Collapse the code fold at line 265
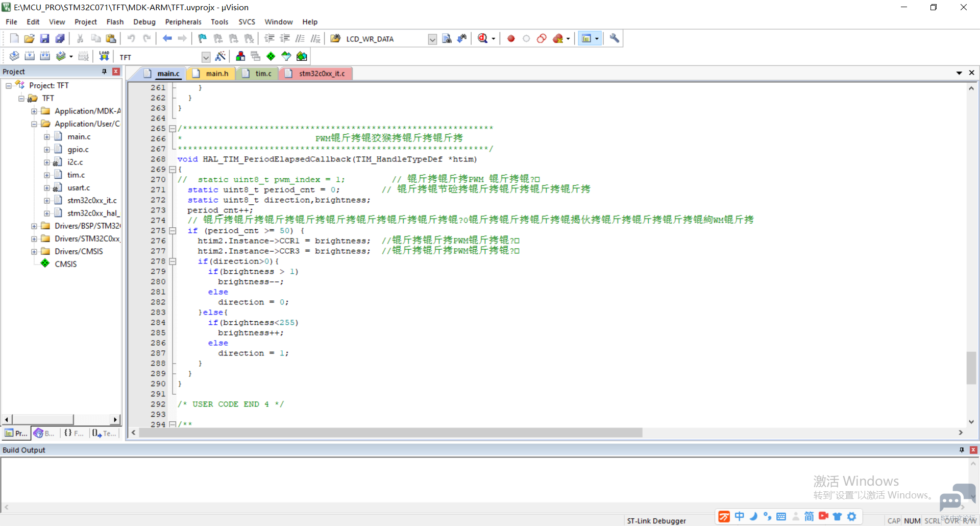The height and width of the screenshot is (526, 980). [x=173, y=129]
